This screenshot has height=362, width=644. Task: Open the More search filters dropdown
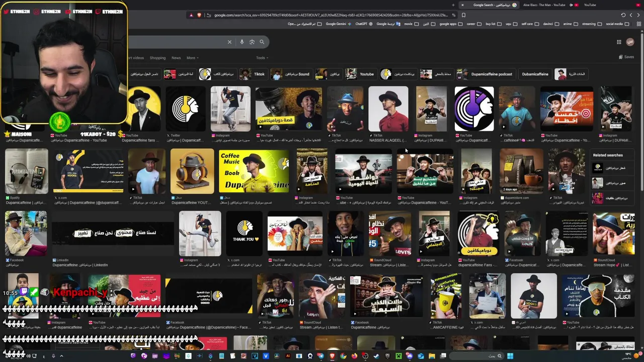point(192,58)
